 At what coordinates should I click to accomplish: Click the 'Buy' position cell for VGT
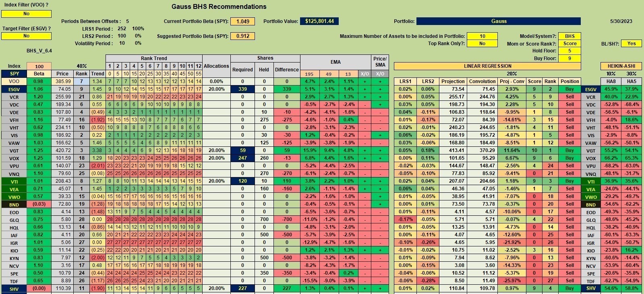pos(570,150)
